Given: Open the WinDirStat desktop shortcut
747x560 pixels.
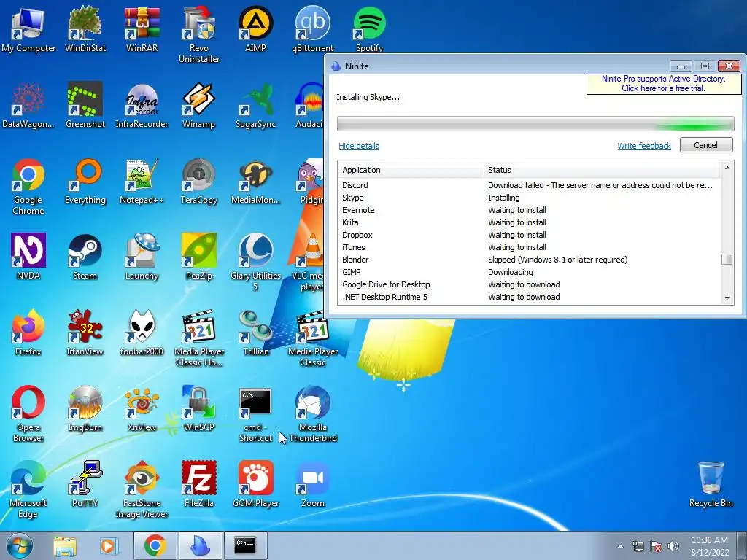Looking at the screenshot, I should click(85, 28).
